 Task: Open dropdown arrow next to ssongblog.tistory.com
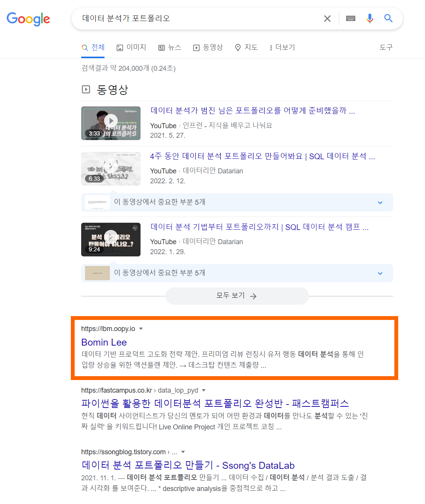coord(183,452)
